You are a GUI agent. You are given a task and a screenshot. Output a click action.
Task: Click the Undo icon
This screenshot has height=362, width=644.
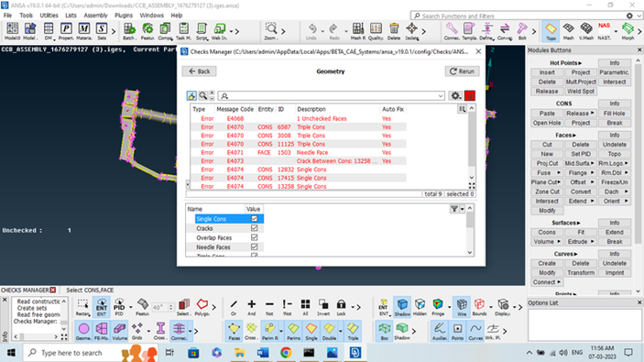pyautogui.click(x=312, y=31)
